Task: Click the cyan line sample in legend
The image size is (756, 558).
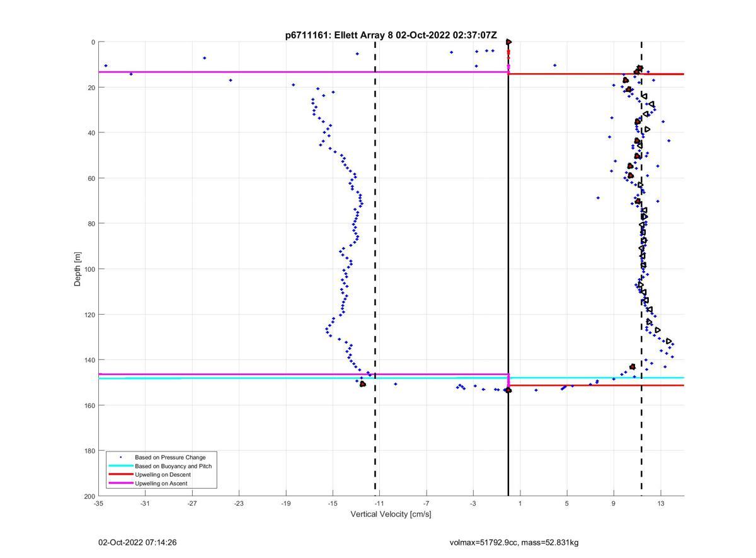Action: (x=121, y=466)
